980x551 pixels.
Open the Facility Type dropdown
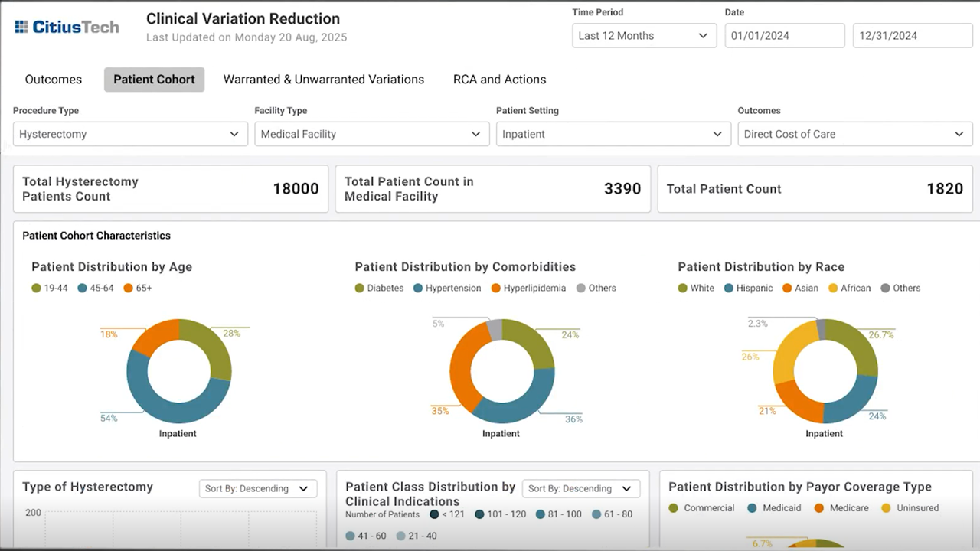pyautogui.click(x=371, y=134)
